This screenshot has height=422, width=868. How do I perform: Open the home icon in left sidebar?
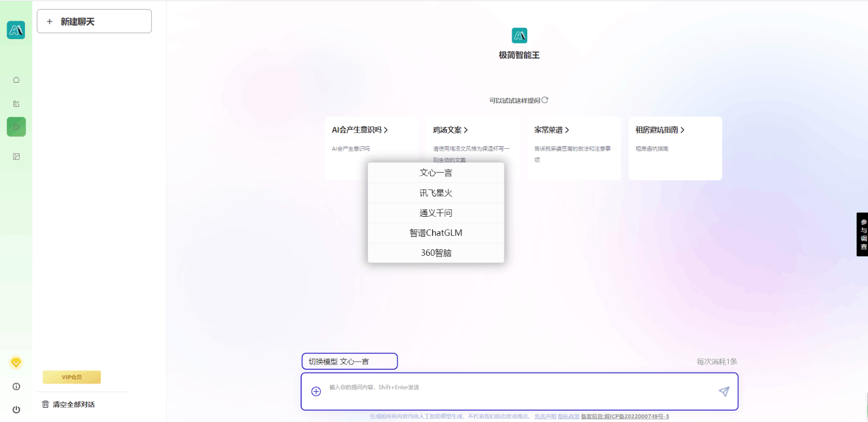point(16,80)
